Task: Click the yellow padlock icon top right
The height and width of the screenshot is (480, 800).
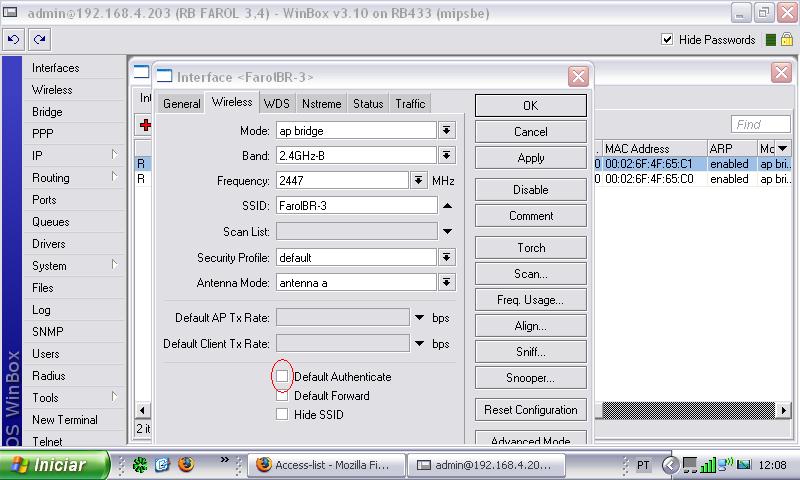Action: (x=786, y=39)
